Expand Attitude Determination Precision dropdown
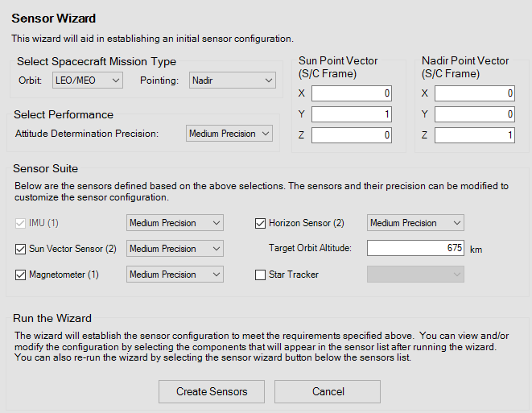The image size is (532, 413). click(229, 134)
